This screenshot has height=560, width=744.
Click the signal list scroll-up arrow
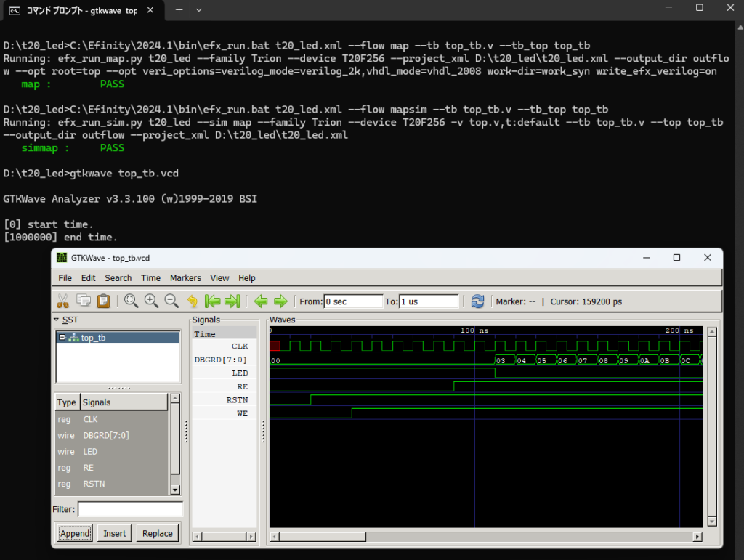[175, 398]
